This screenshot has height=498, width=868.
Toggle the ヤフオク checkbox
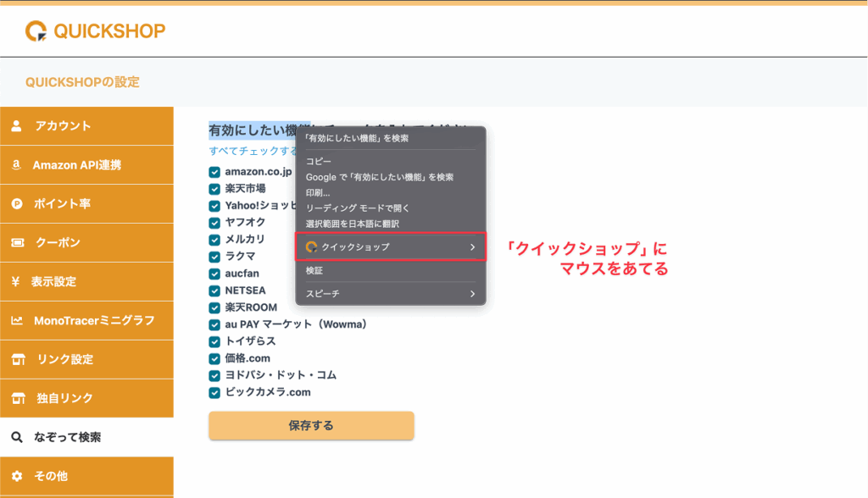click(x=214, y=223)
